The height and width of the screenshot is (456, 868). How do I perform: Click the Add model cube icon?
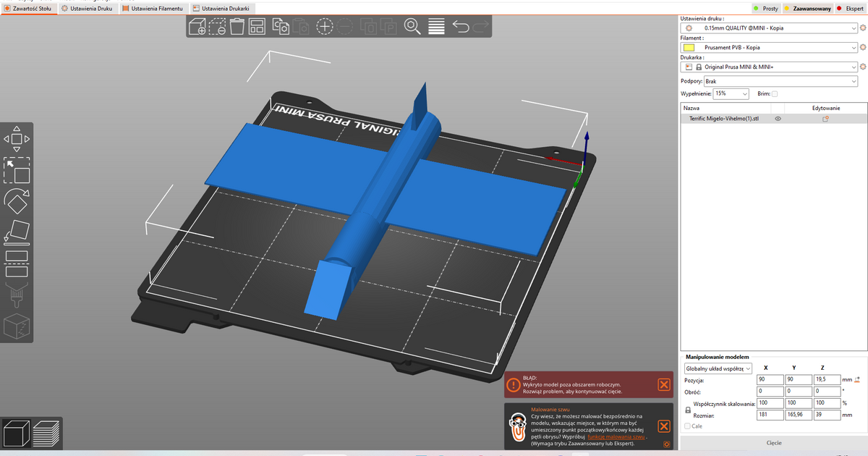(x=197, y=28)
